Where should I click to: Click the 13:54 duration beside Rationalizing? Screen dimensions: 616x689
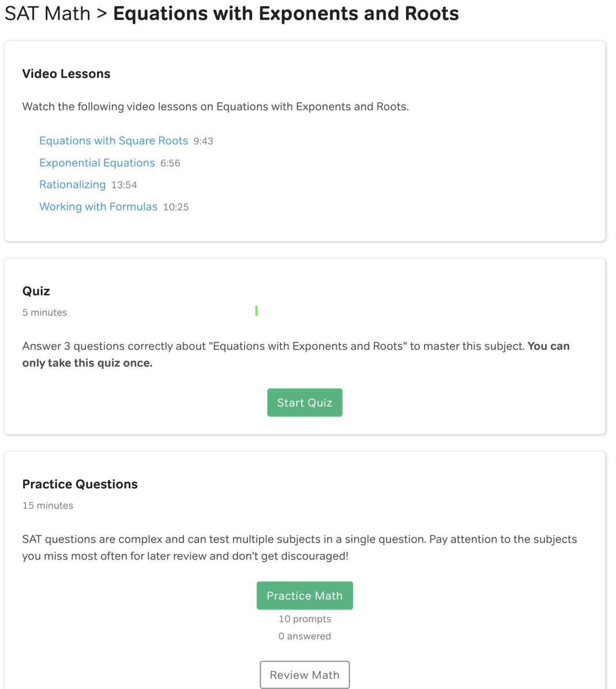(125, 185)
